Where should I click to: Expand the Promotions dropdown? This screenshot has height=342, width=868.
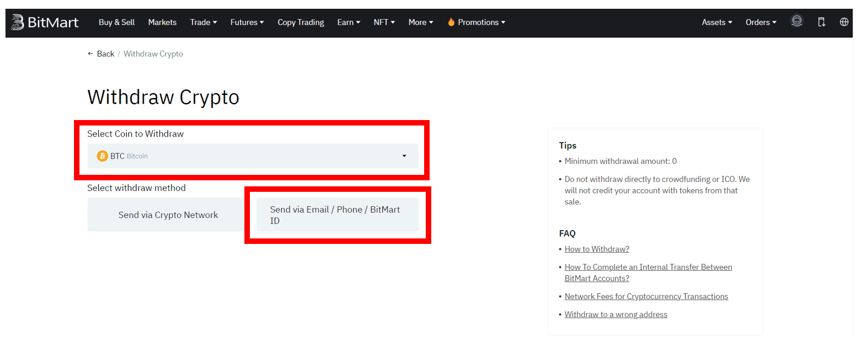tap(477, 22)
